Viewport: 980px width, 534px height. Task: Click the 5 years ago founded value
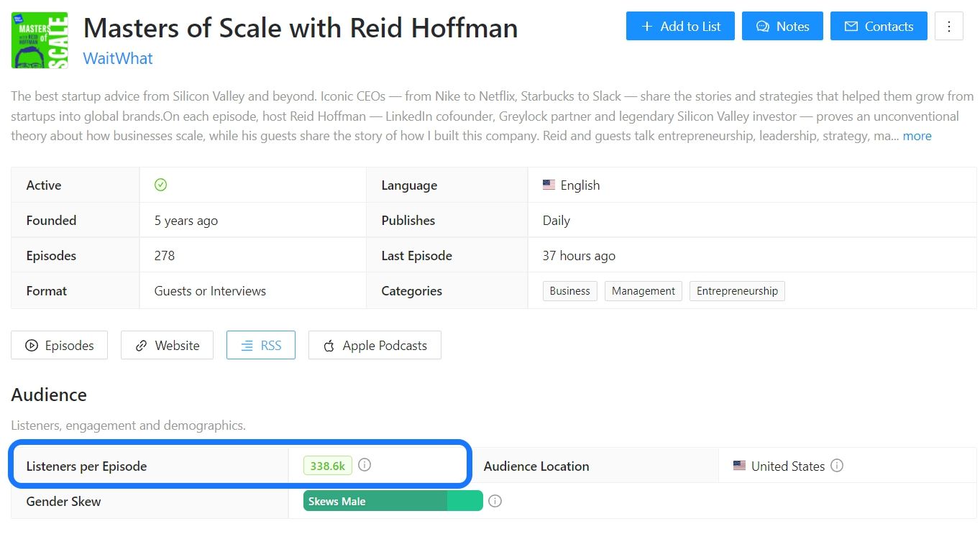(x=186, y=220)
